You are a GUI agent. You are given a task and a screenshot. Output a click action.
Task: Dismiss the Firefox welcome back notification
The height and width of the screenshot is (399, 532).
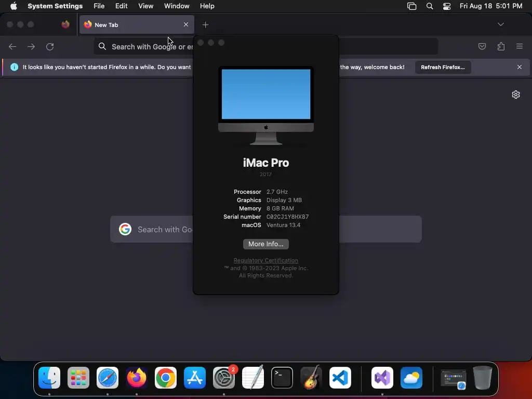click(x=520, y=67)
